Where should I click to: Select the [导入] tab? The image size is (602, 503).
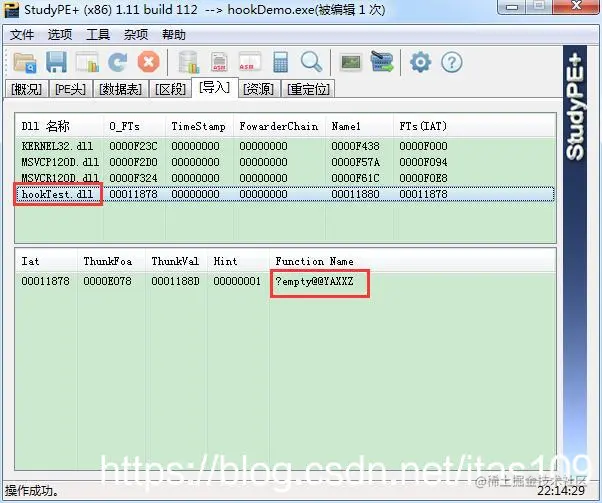pos(215,88)
